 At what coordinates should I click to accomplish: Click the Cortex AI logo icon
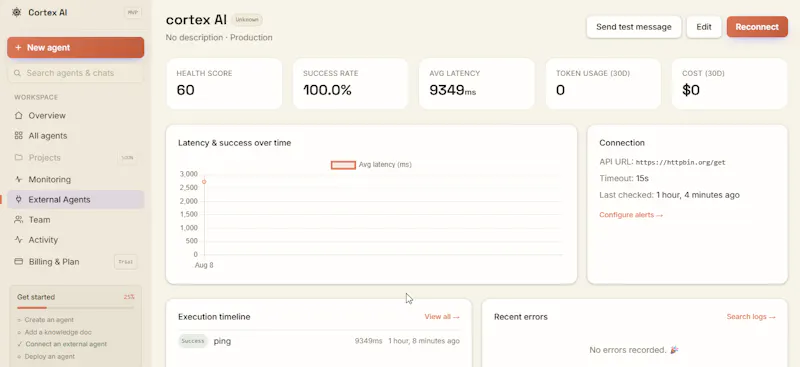17,12
